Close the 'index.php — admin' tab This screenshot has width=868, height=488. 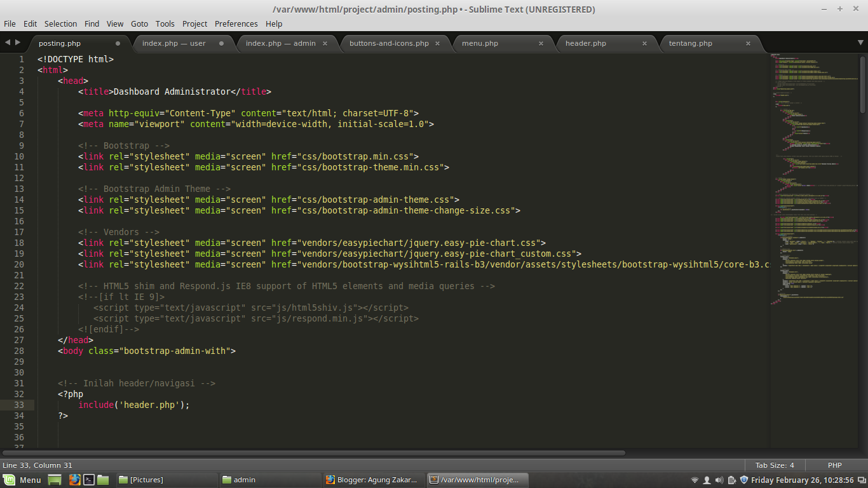tap(325, 43)
